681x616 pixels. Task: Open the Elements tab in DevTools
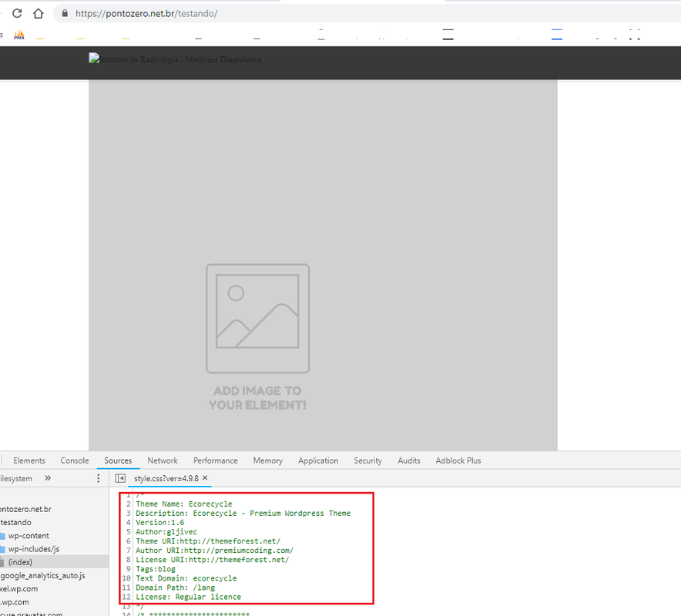(29, 460)
